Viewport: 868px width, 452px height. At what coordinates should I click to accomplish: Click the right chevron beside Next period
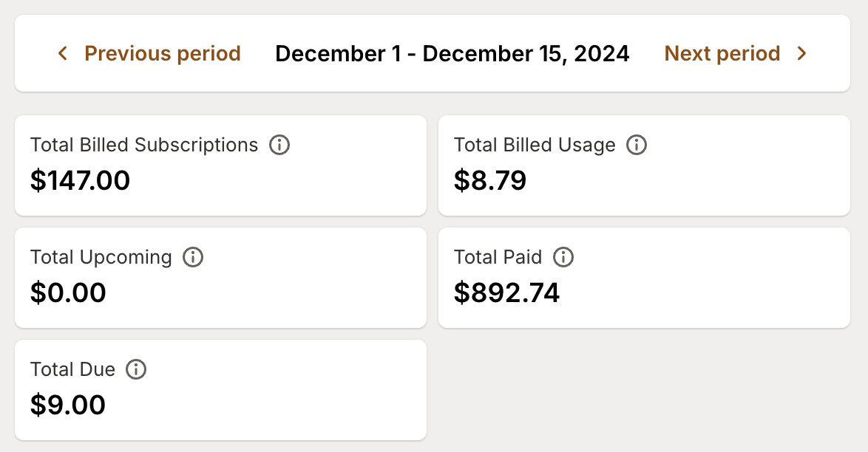click(x=801, y=53)
